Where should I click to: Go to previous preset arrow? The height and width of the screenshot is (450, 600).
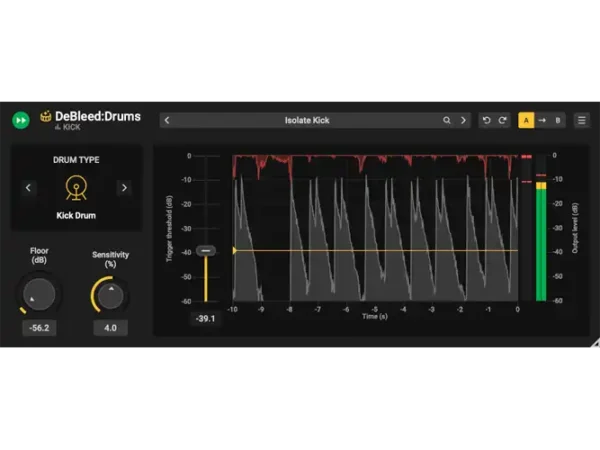tap(167, 120)
